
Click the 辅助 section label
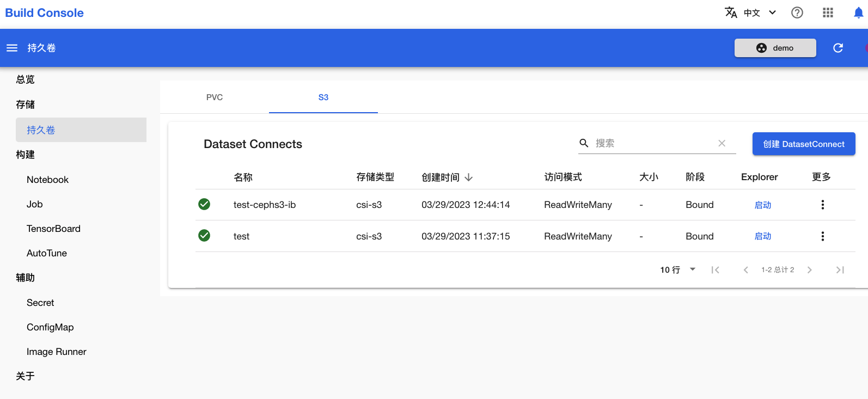(25, 278)
